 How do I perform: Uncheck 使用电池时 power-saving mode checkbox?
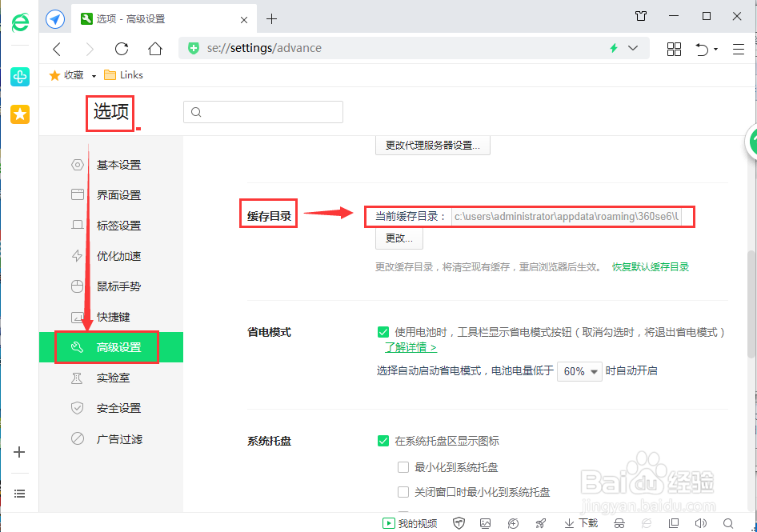(x=383, y=332)
